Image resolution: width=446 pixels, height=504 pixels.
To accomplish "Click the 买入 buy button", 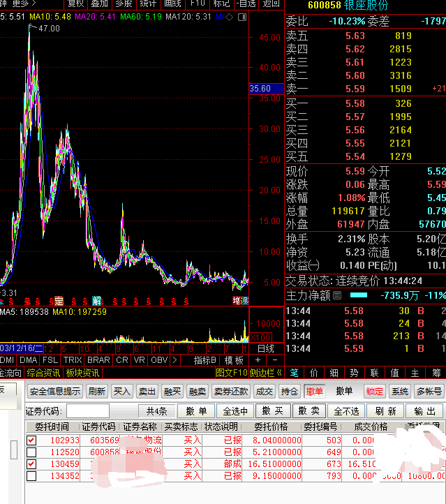I will click(122, 391).
